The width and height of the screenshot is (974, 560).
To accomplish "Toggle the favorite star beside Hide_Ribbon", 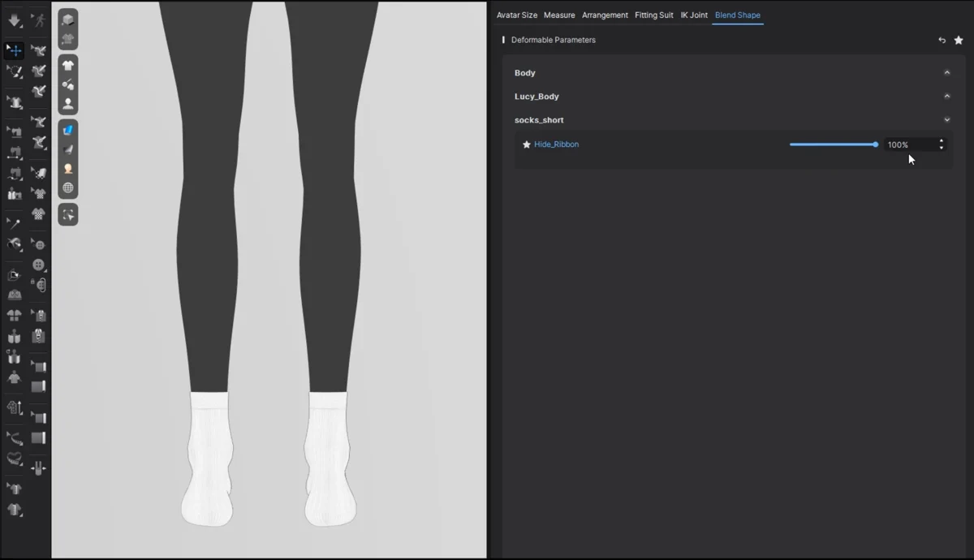I will (x=526, y=144).
